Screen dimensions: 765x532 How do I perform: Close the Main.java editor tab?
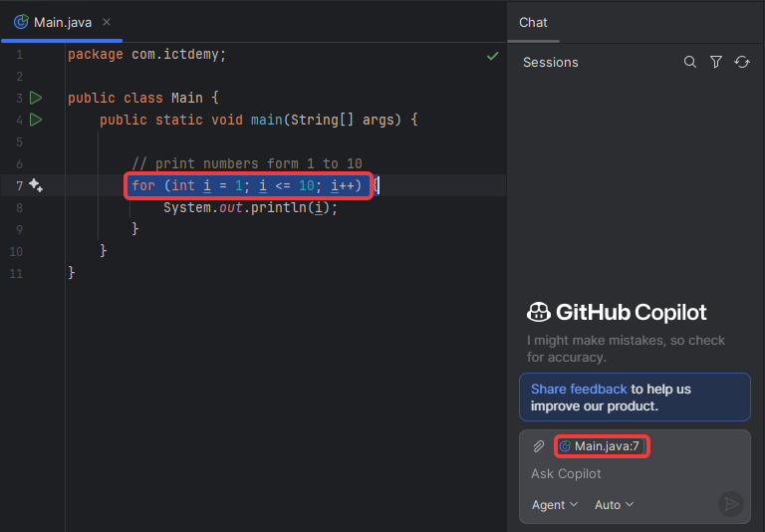107,22
